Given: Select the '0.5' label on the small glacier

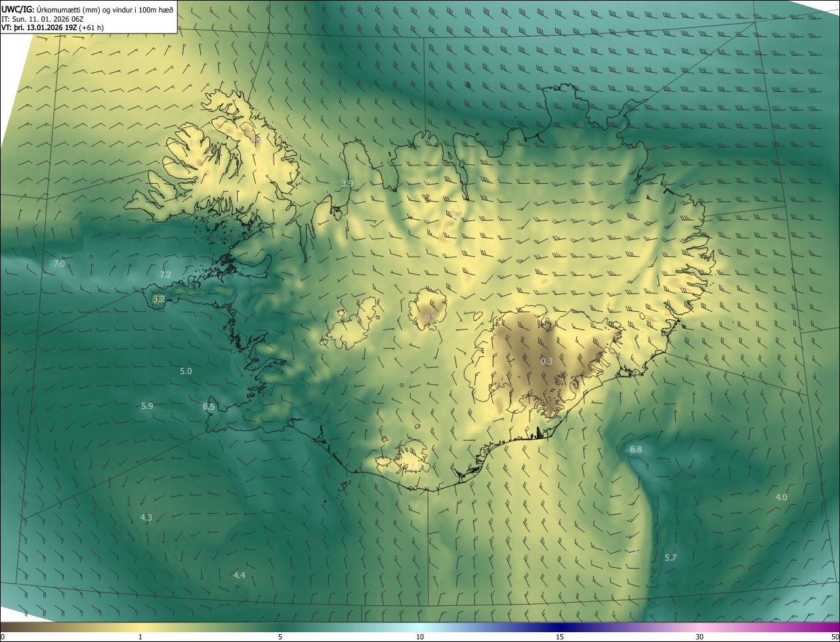Looking at the screenshot, I should [430, 318].
